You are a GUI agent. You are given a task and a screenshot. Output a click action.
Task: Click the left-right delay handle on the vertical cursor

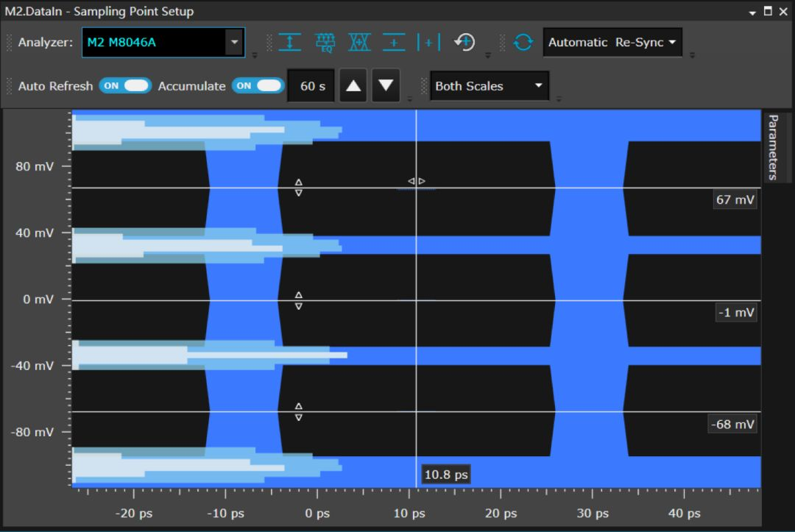coord(416,181)
